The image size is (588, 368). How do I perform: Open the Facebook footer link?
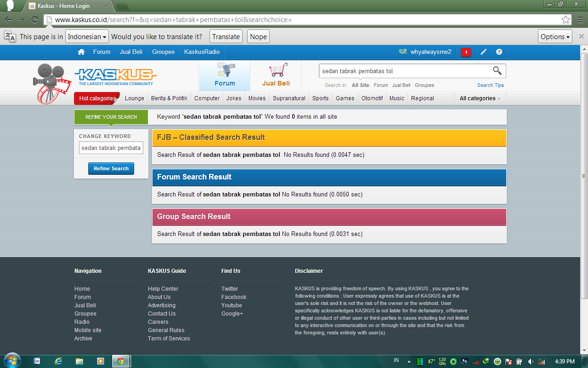coord(234,297)
